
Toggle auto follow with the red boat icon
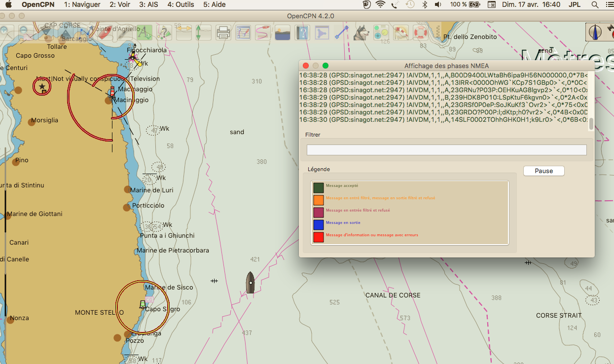(x=105, y=33)
